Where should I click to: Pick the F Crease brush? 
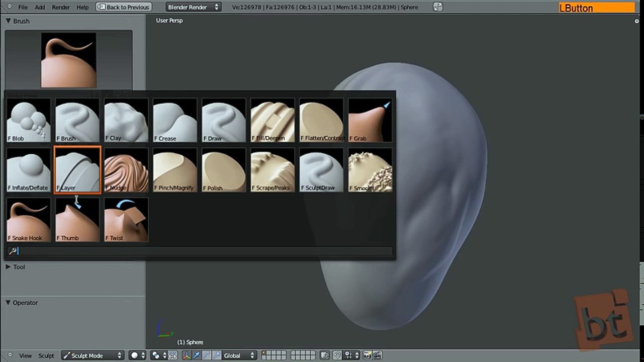pyautogui.click(x=175, y=120)
